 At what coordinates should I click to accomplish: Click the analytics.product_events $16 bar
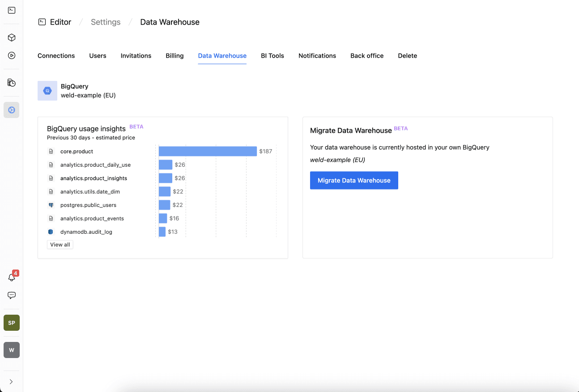[163, 218]
